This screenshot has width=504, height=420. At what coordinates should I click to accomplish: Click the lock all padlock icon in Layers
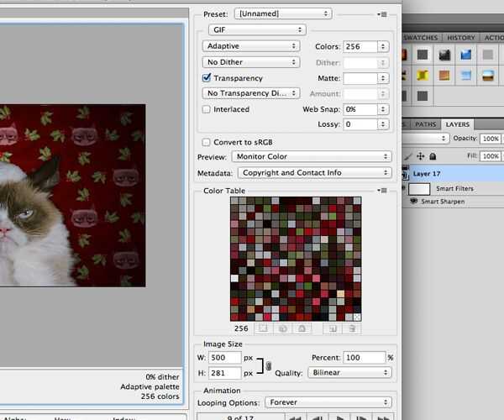(x=433, y=156)
